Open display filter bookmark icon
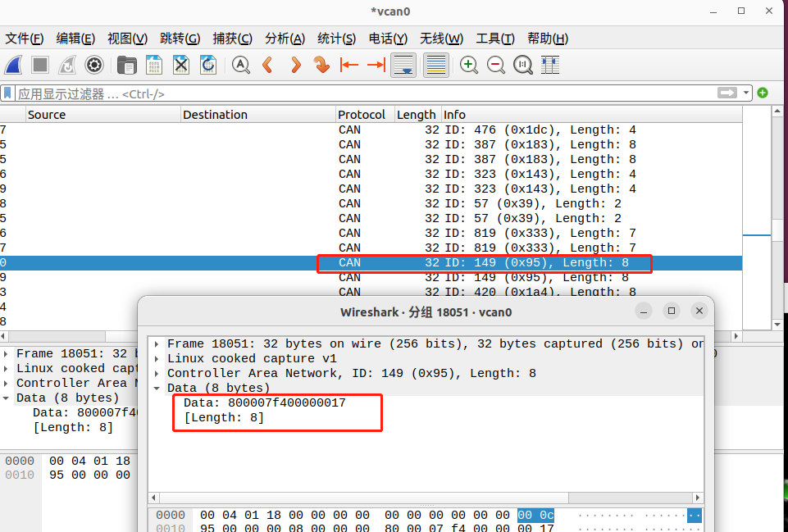 coord(7,93)
